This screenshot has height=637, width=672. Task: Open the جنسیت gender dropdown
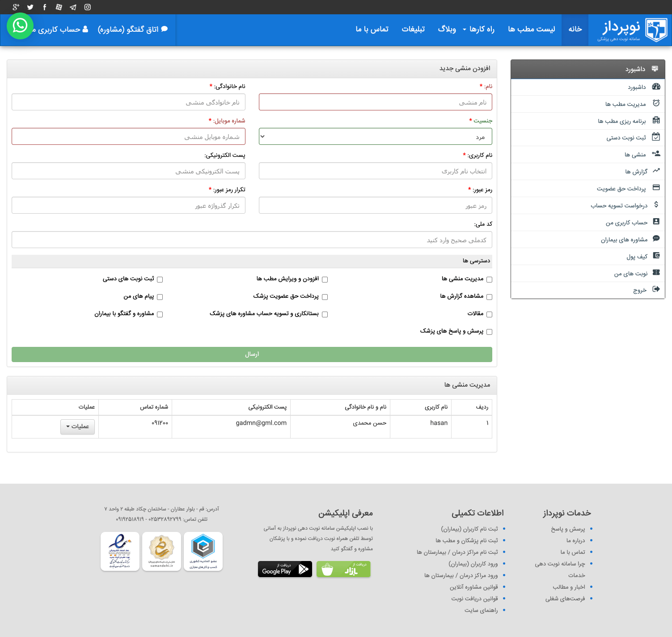[x=375, y=137]
